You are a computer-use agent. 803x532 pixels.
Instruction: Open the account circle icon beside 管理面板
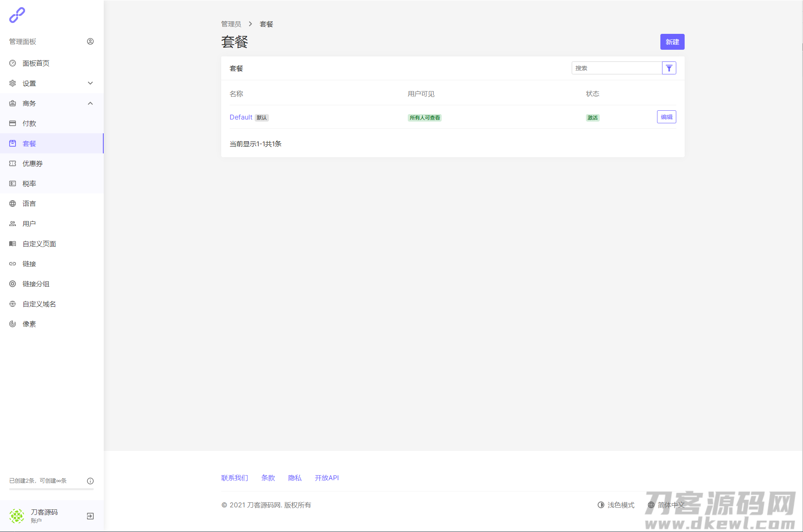[90, 41]
